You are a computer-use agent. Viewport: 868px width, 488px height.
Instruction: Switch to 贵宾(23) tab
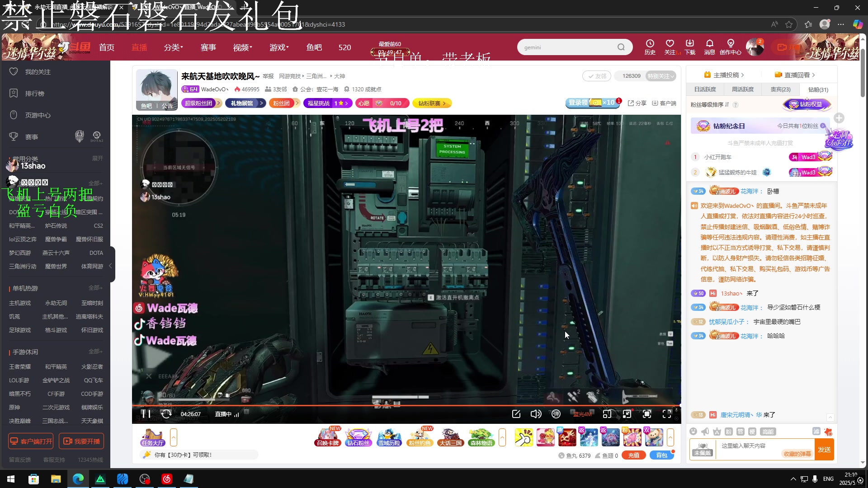pyautogui.click(x=781, y=89)
